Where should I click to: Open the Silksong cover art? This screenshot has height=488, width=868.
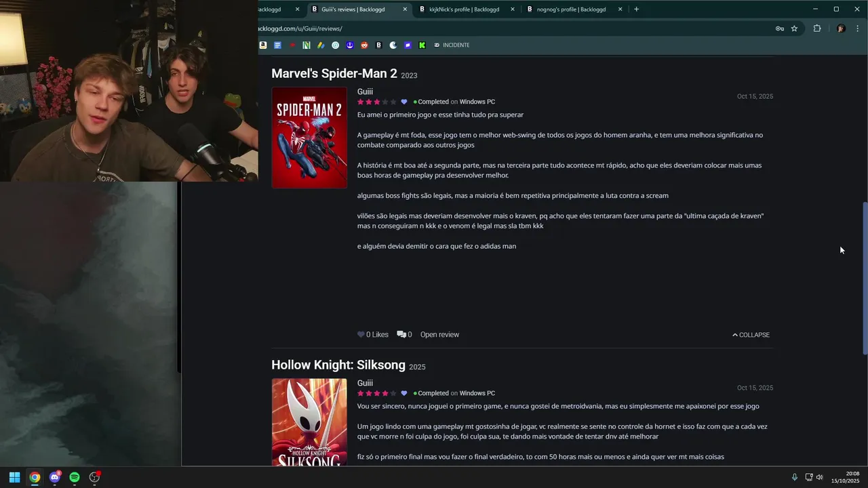pyautogui.click(x=309, y=422)
